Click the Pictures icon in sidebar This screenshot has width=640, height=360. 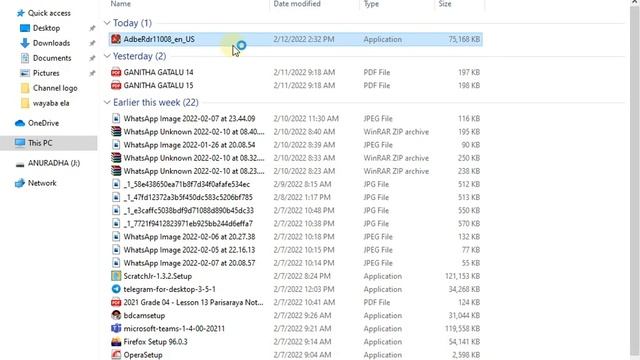(x=25, y=73)
